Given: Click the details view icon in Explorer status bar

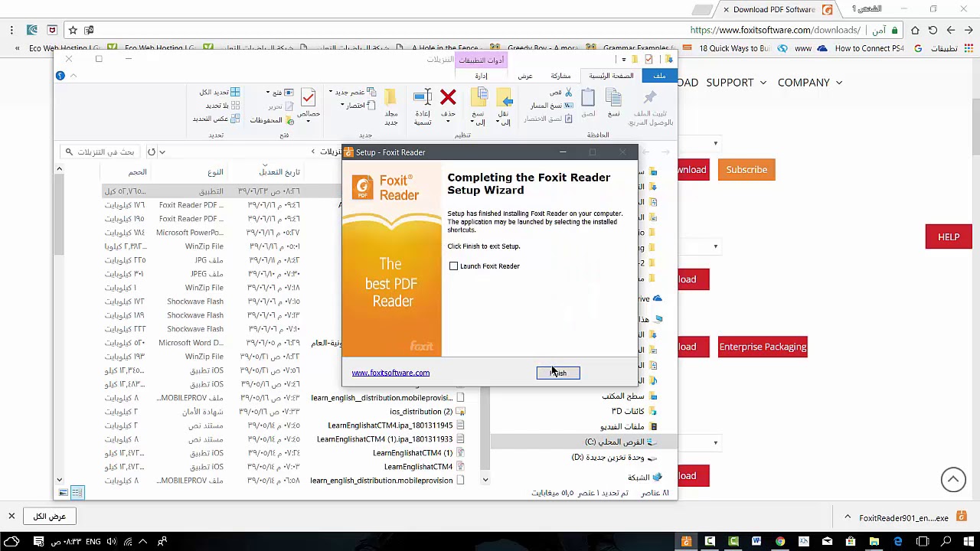Looking at the screenshot, I should (77, 493).
